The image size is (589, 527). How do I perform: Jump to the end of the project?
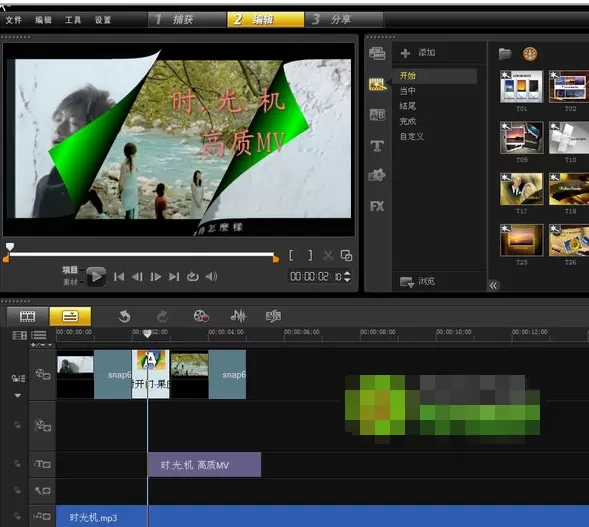click(174, 277)
